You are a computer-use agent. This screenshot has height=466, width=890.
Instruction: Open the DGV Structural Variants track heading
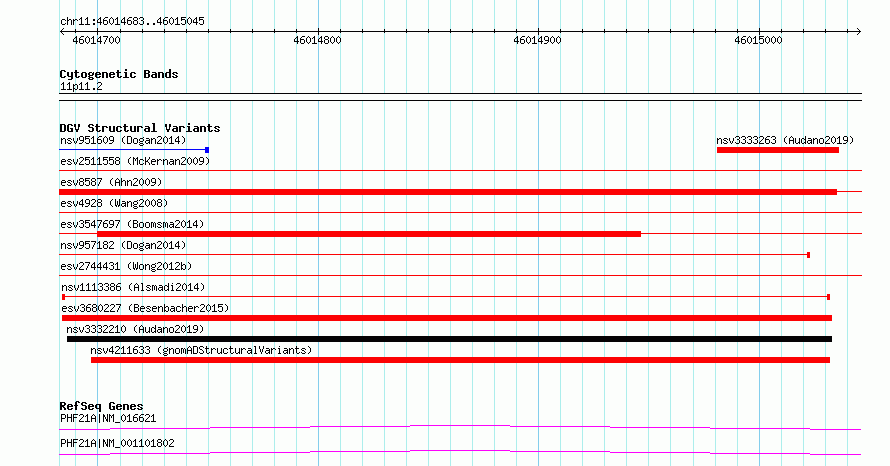coord(140,128)
